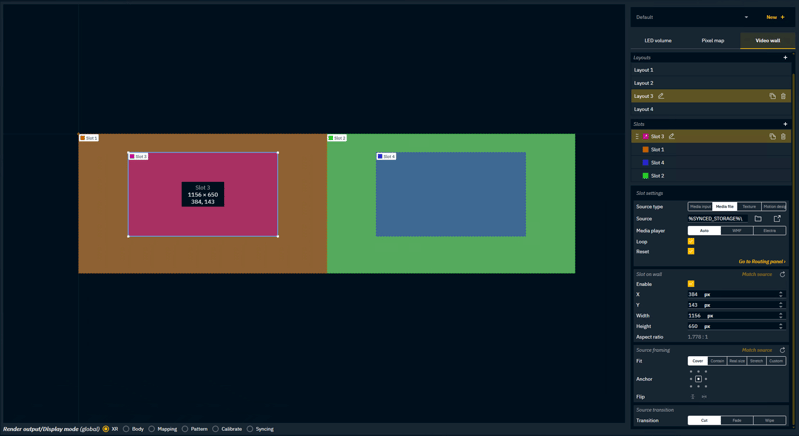Toggle the Enable checkbox for slot

691,284
